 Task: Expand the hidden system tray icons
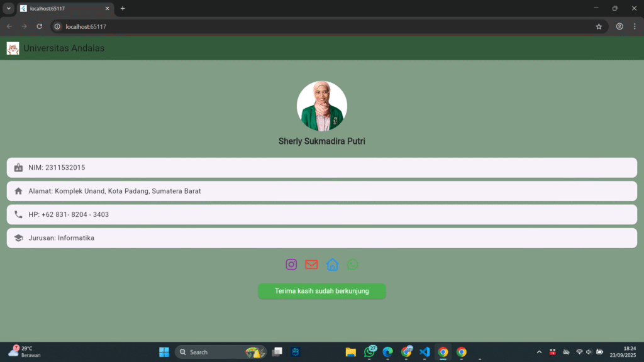(538, 352)
